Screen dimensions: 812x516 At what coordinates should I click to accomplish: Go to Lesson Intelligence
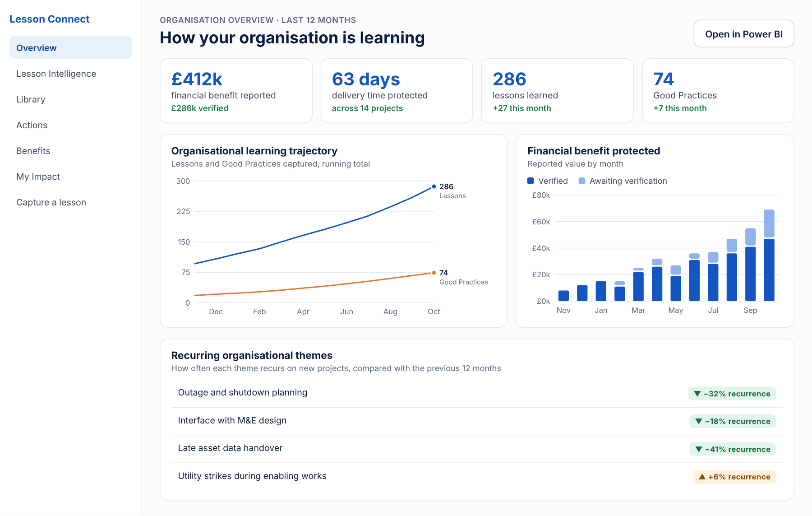70,74
